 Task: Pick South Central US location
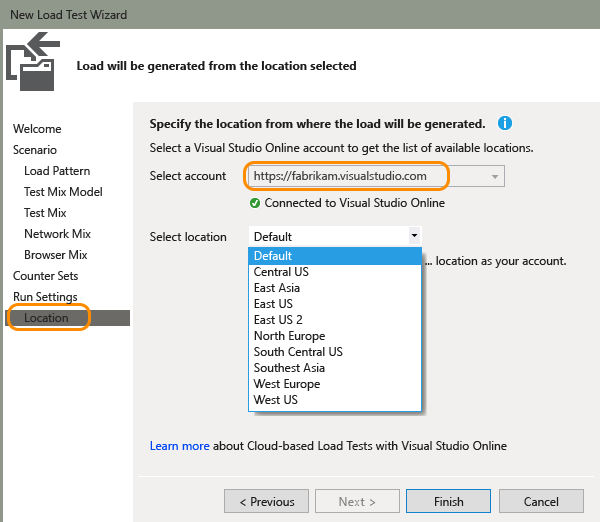(x=335, y=352)
